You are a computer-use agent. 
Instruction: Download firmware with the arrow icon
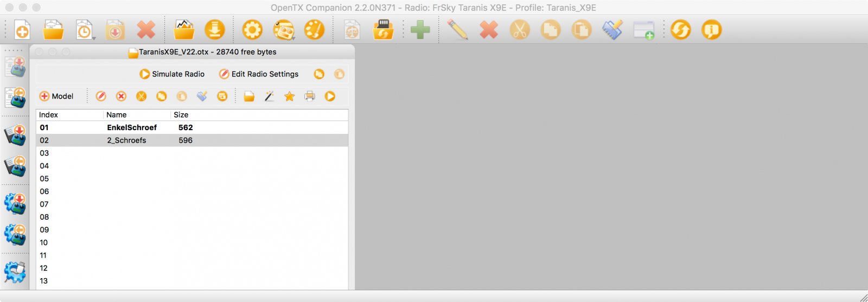pyautogui.click(x=215, y=30)
